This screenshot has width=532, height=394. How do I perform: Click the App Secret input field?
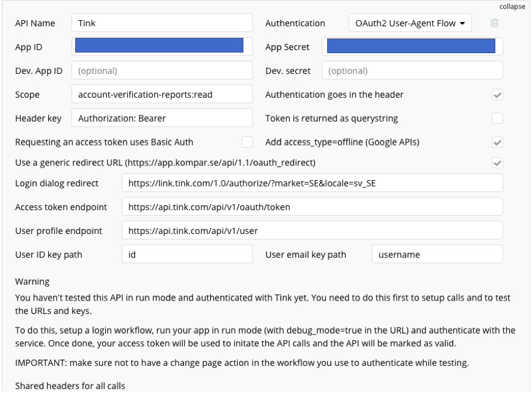coord(412,46)
